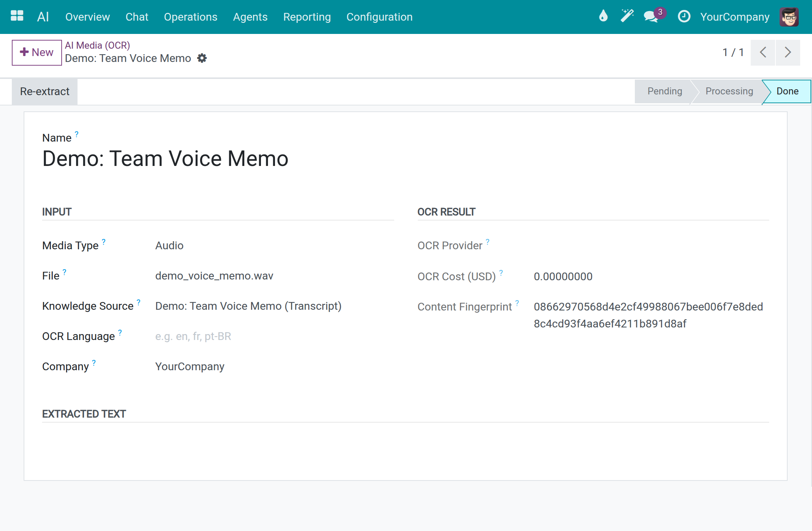812x531 pixels.
Task: Select the Done status stage
Action: coord(787,91)
